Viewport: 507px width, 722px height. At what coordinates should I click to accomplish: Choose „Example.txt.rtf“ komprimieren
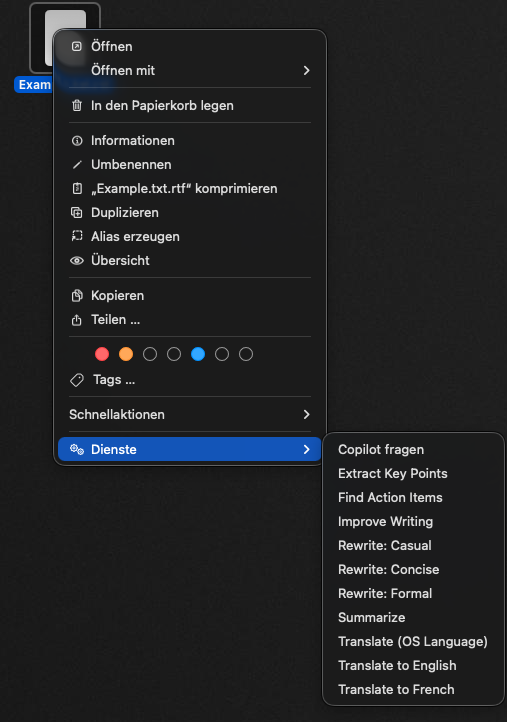(x=190, y=188)
